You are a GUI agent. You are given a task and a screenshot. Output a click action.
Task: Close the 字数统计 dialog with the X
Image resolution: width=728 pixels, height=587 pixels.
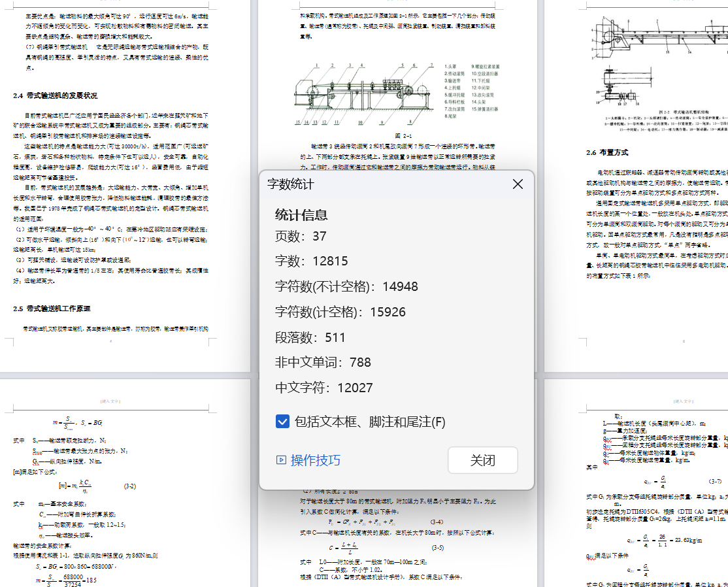click(518, 184)
